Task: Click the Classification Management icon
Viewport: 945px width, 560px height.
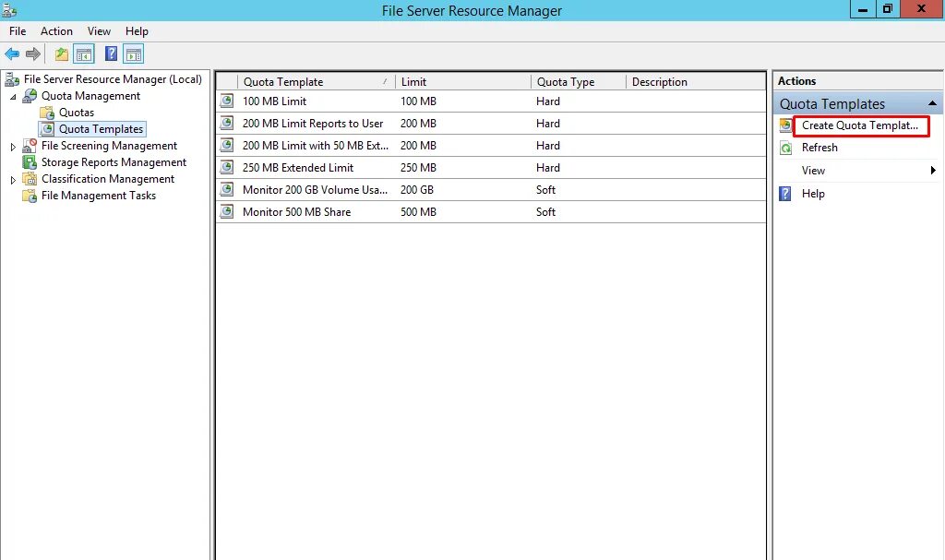Action: point(30,178)
